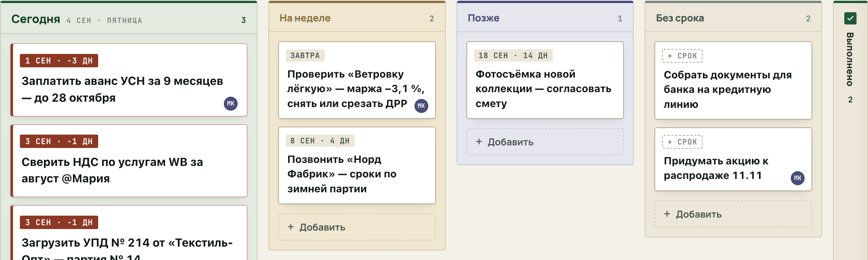Expand the Выполнено column via its checkmark icon
The height and width of the screenshot is (260, 868).
click(x=850, y=18)
